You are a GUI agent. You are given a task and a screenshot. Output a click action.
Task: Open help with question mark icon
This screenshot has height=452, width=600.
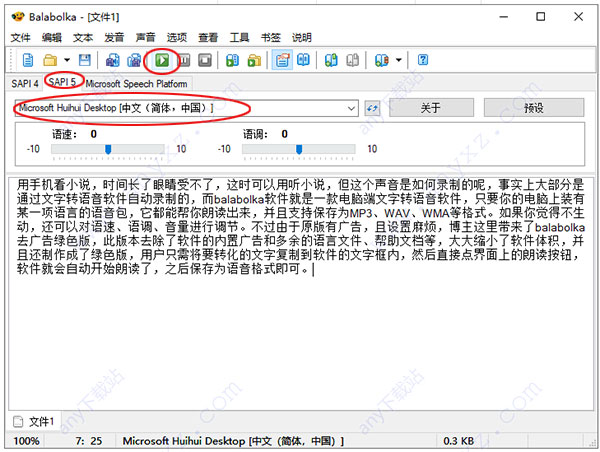423,60
